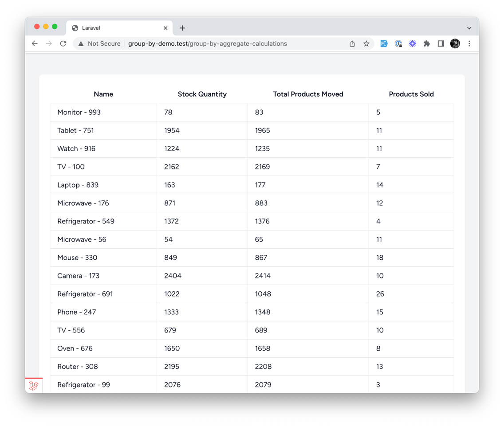504x426 pixels.
Task: Click the Products Sold column header
Action: [411, 94]
